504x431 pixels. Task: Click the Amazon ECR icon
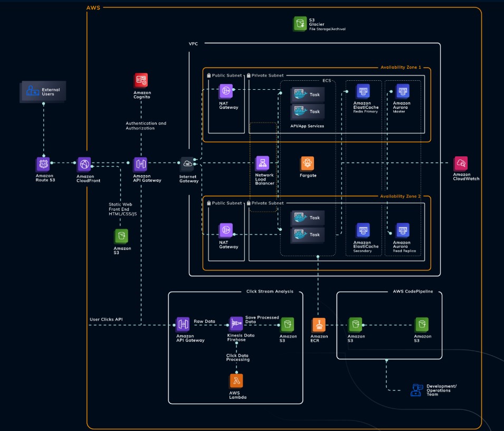pyautogui.click(x=319, y=324)
